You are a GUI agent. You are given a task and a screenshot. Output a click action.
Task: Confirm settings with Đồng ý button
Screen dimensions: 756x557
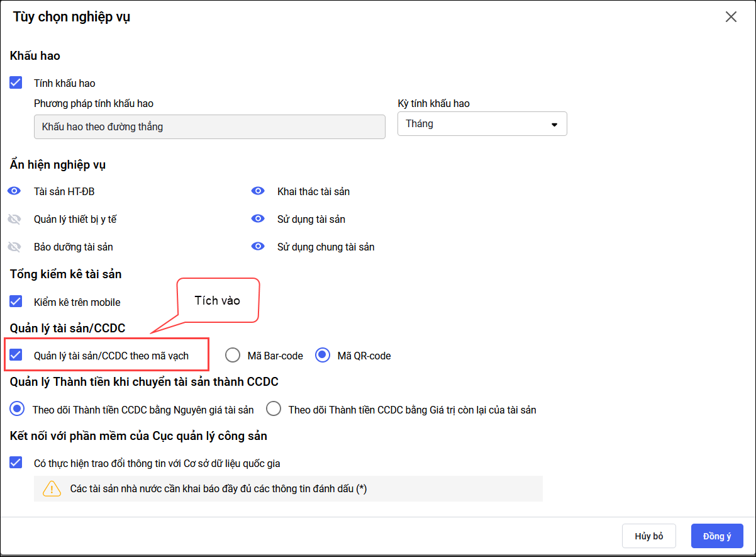point(717,536)
